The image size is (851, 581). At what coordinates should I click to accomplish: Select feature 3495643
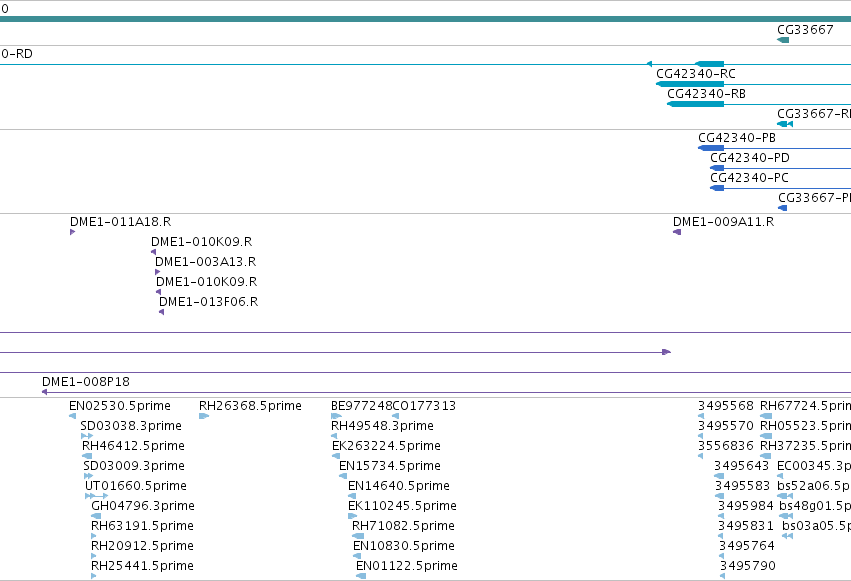pyautogui.click(x=741, y=466)
